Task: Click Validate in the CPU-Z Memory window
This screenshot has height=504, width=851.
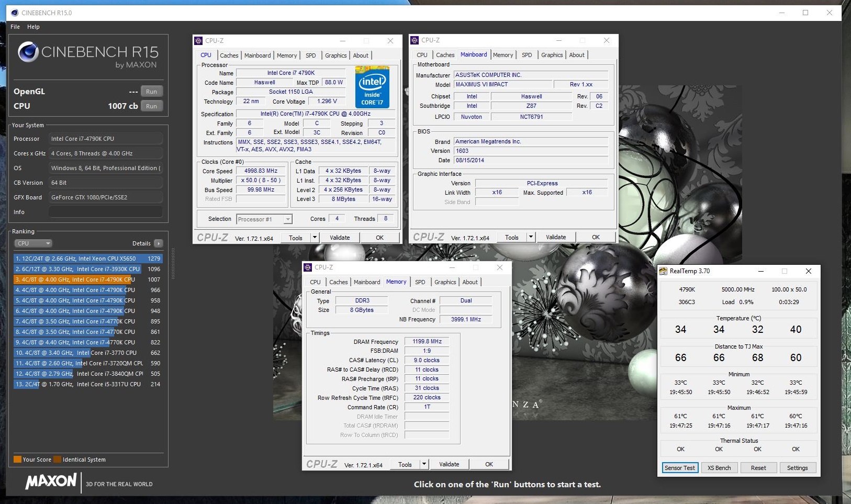Action: [449, 464]
